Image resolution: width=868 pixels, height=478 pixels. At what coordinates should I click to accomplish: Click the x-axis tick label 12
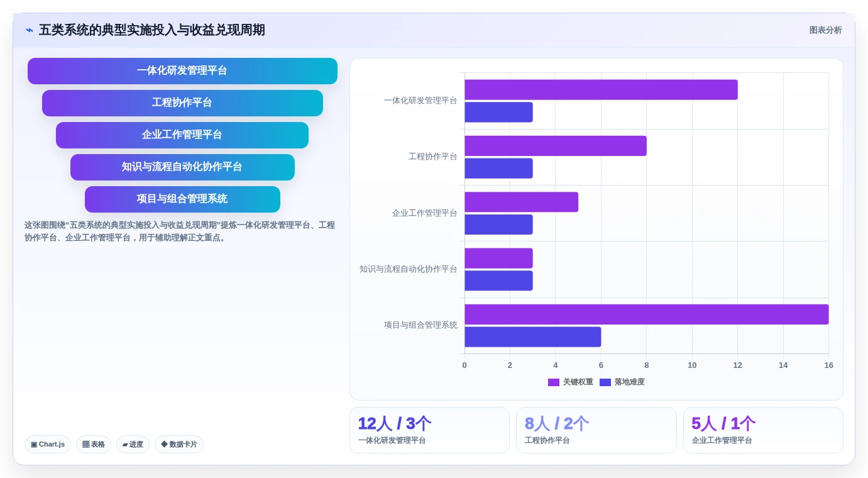737,365
